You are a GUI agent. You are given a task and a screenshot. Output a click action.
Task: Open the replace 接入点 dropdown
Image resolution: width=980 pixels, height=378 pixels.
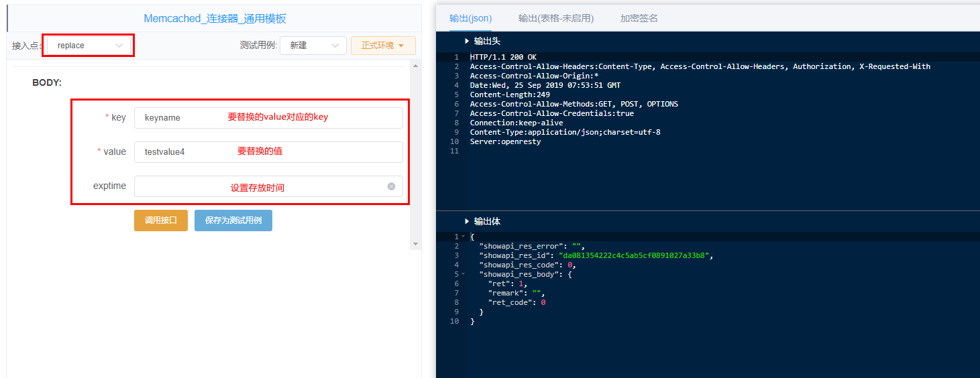click(89, 46)
